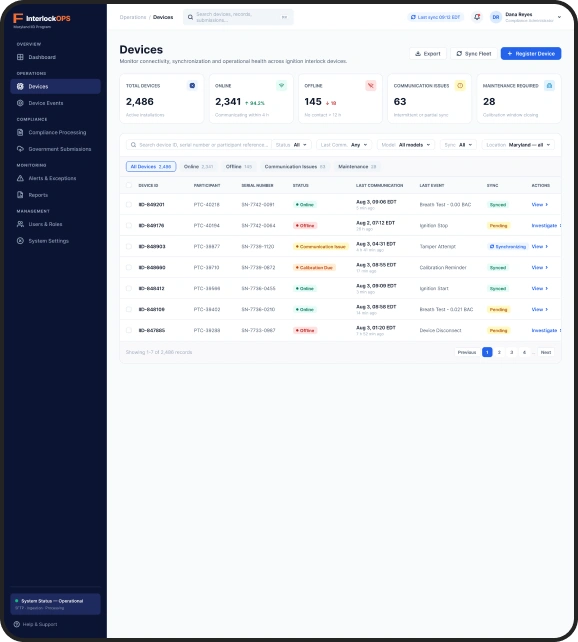Go to page 2 of results

[499, 352]
